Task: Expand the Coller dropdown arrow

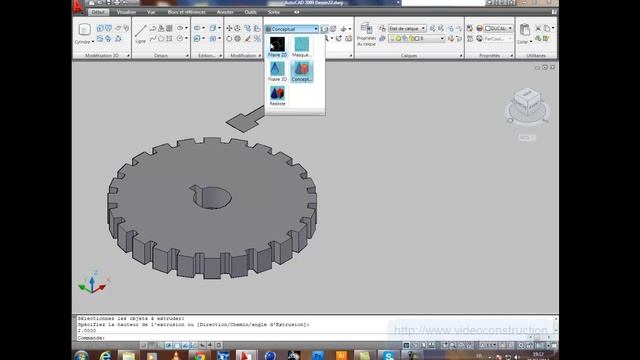Action: tap(531, 42)
